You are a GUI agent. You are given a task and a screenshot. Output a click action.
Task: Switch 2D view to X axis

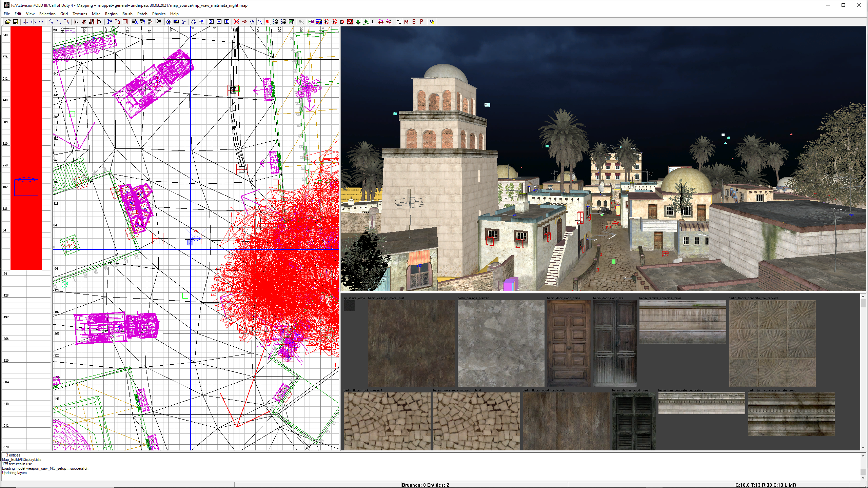tap(211, 22)
